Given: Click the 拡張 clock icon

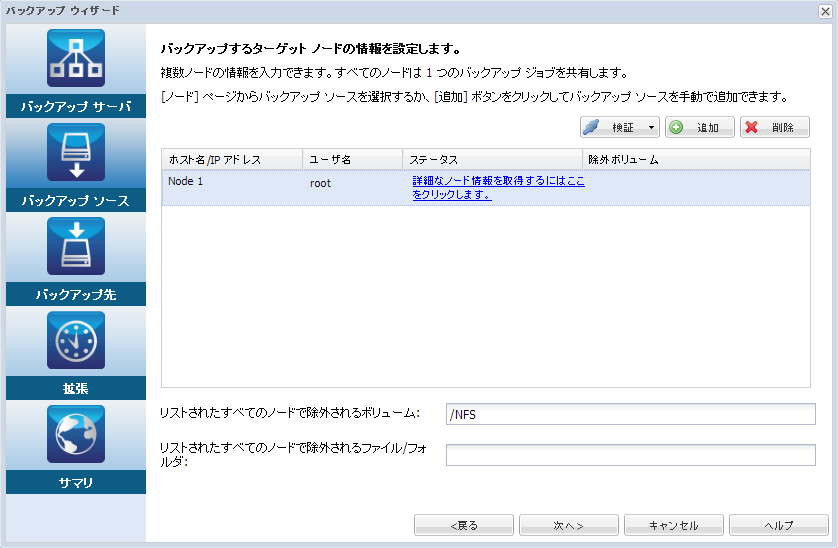Looking at the screenshot, I should click(76, 340).
